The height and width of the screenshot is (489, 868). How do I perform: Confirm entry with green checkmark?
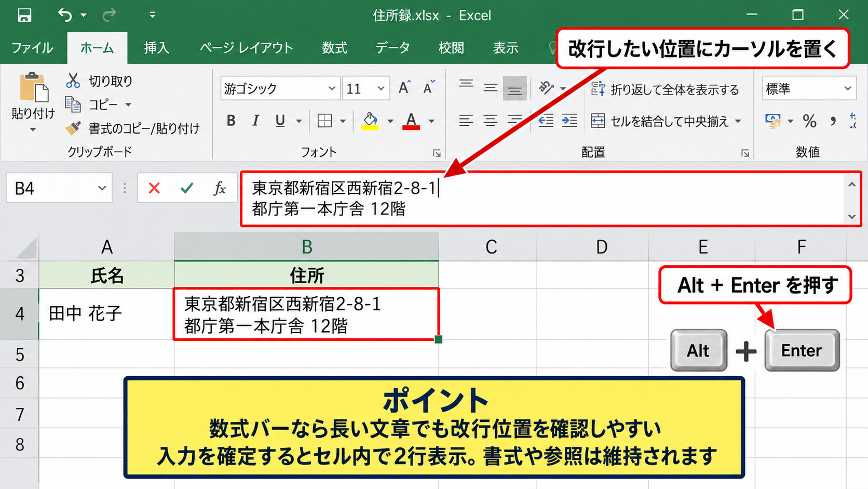pos(187,188)
